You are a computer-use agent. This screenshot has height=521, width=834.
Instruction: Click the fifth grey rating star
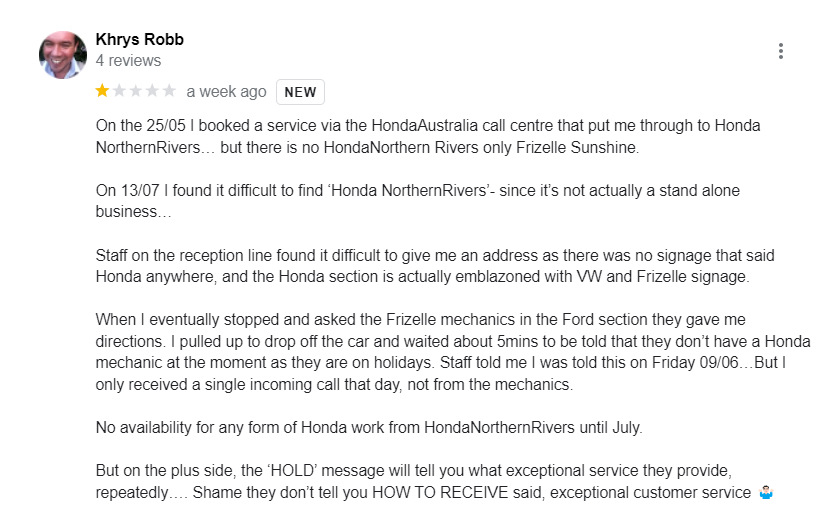(x=169, y=91)
